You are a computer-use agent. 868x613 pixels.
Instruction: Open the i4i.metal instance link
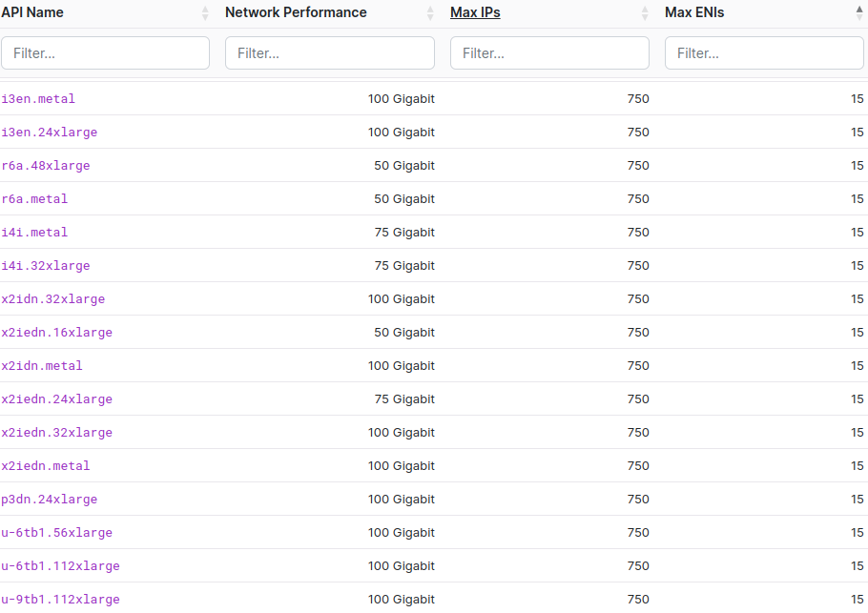[x=34, y=233]
